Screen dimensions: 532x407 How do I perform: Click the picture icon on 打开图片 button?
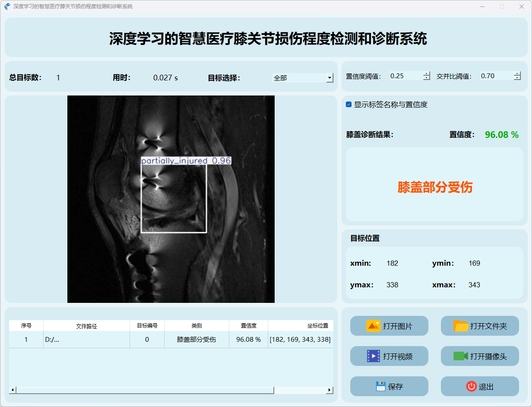pos(373,326)
